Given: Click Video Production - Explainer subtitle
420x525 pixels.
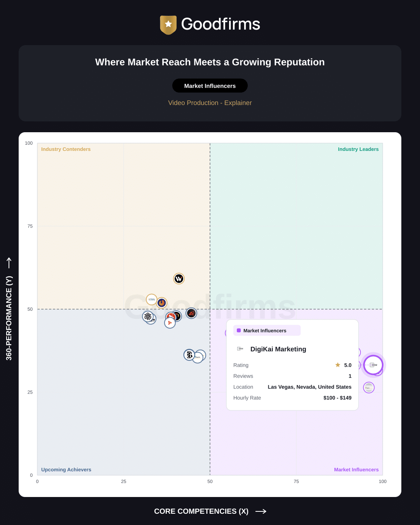Looking at the screenshot, I should 210,103.
